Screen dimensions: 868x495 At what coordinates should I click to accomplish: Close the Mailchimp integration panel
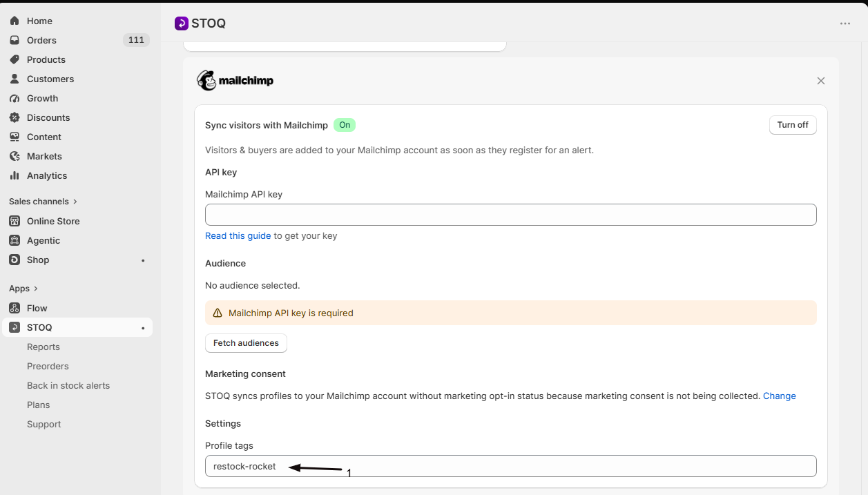[821, 81]
